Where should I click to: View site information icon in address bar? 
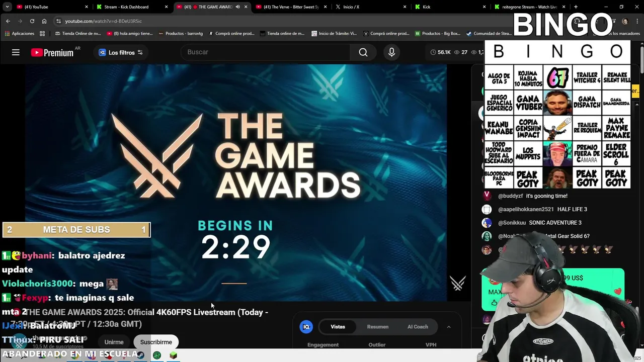pyautogui.click(x=58, y=21)
